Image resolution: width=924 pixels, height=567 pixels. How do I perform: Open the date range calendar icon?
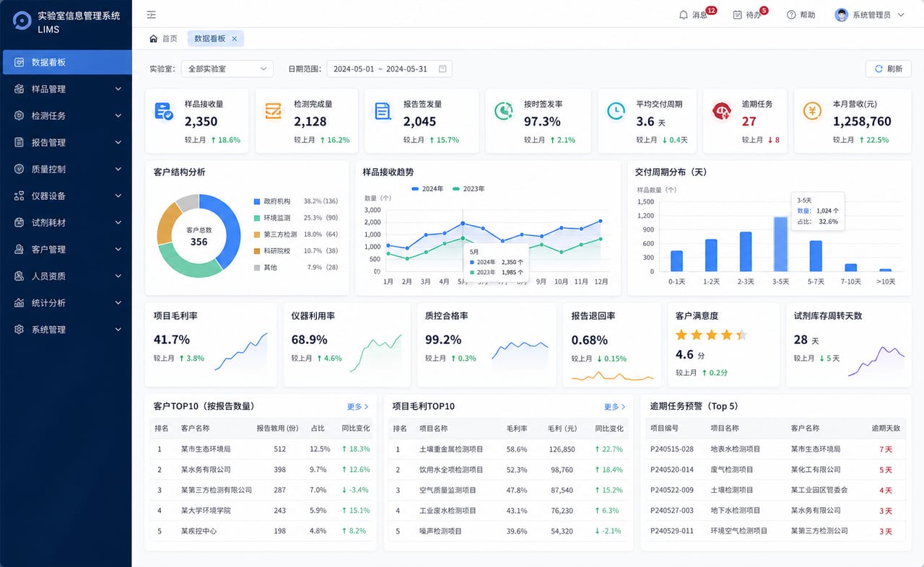(443, 69)
